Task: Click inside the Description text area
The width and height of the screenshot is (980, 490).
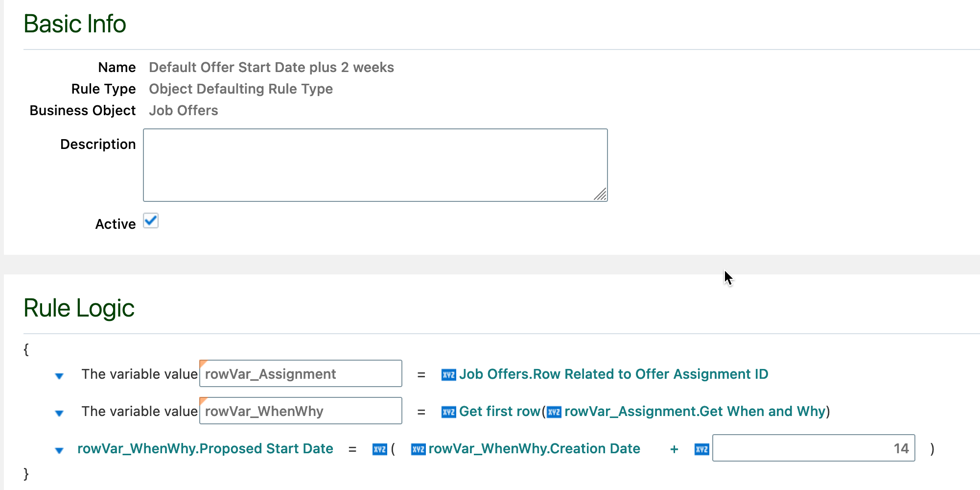Action: 374,164
